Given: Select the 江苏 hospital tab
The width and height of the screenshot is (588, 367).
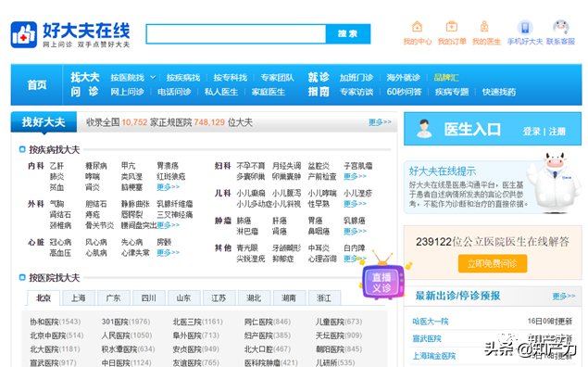Looking at the screenshot, I should click(219, 297).
